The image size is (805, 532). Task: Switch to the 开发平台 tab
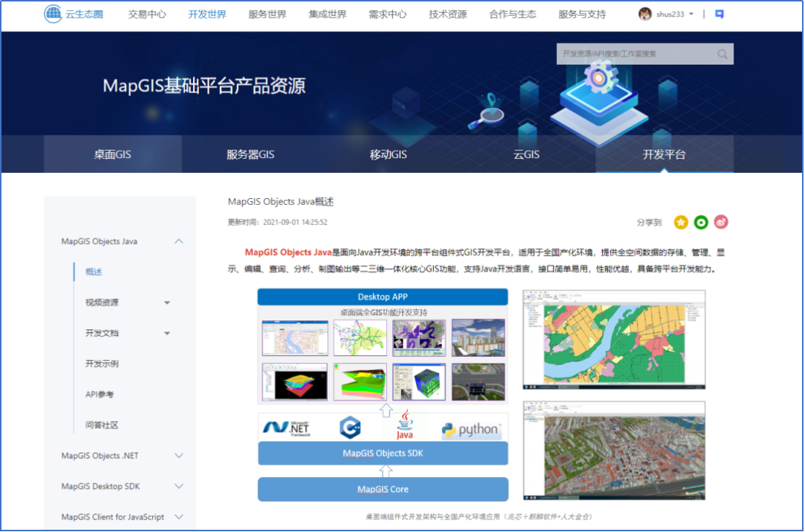(x=664, y=154)
